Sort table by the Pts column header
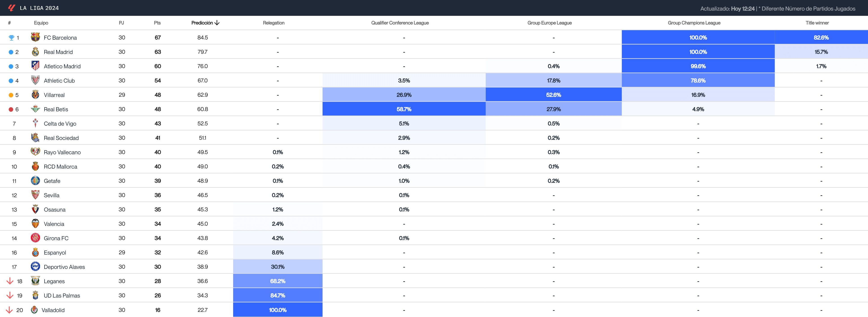868x317 pixels. 157,23
